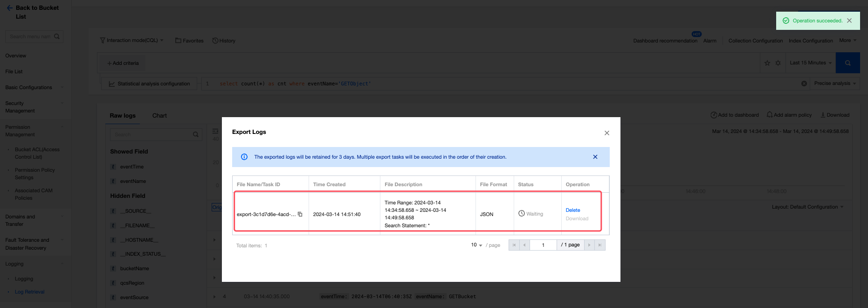
Task: Click the star favorite icon in search bar
Action: click(767, 63)
